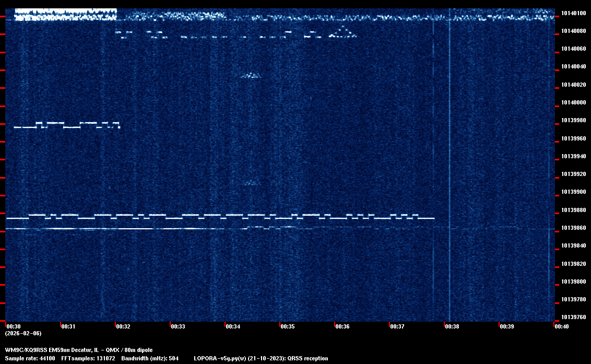The width and height of the screenshot is (591, 364).
Task: Click the 00:40 time axis label
Action: [x=562, y=326]
